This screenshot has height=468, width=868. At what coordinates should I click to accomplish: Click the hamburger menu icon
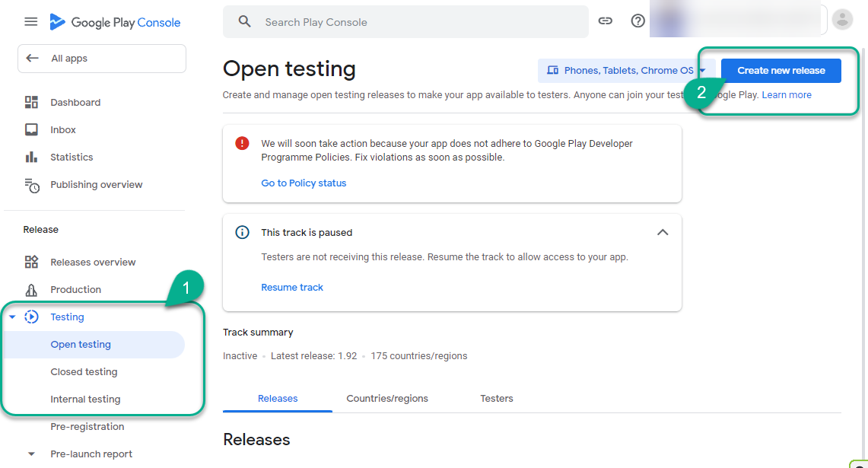tap(31, 22)
